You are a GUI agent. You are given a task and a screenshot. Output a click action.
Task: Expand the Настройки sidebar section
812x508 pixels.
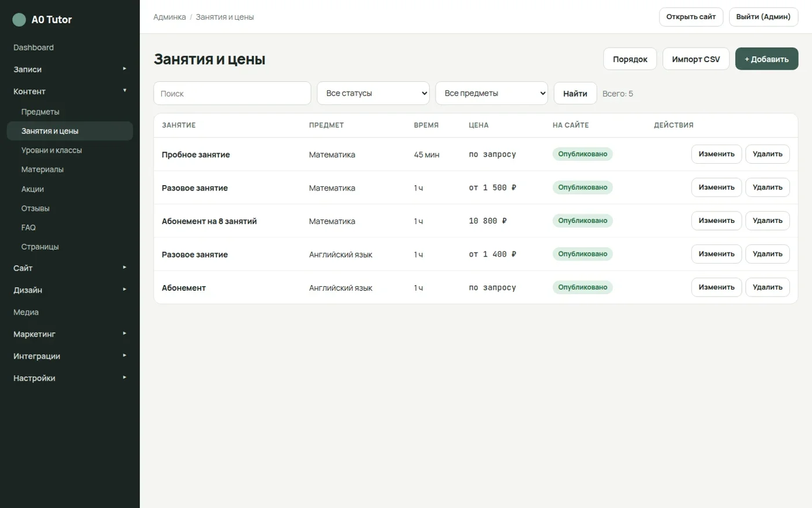click(70, 379)
